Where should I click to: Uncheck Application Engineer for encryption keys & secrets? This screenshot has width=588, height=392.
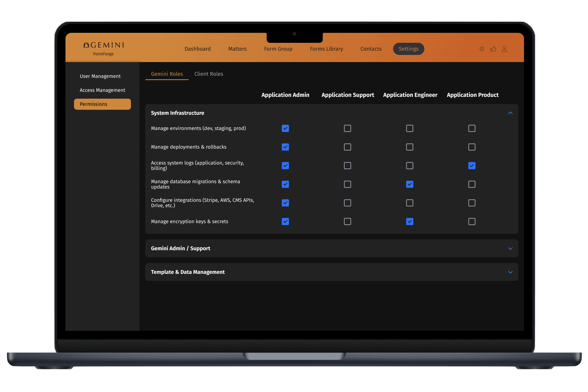coord(409,221)
